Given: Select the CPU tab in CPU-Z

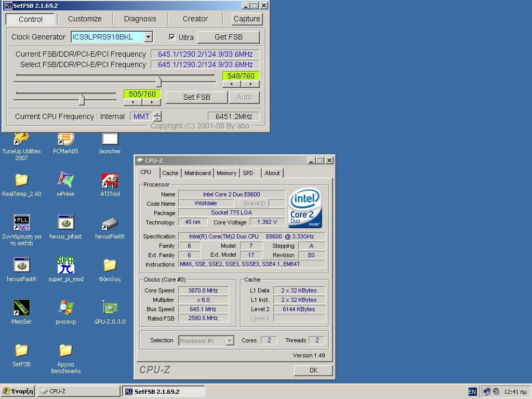Looking at the screenshot, I should [x=146, y=172].
